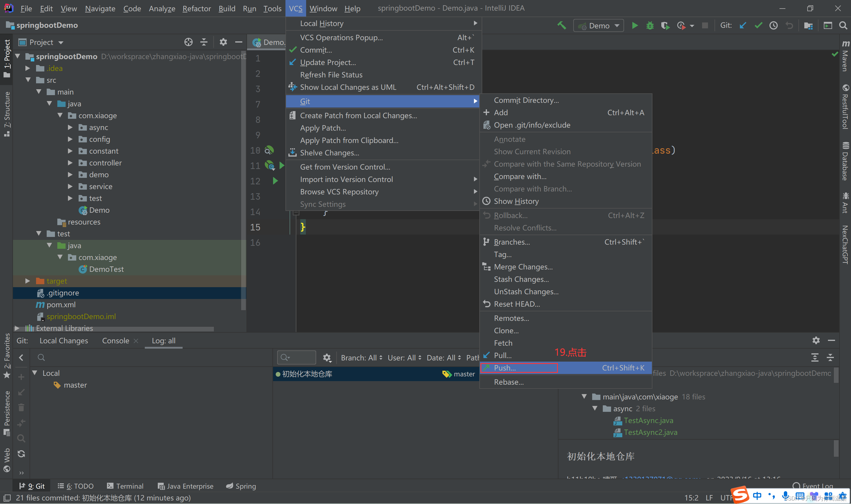Click the Search Everywhere magnifier icon
Screen dimensions: 851x504
coord(843,25)
